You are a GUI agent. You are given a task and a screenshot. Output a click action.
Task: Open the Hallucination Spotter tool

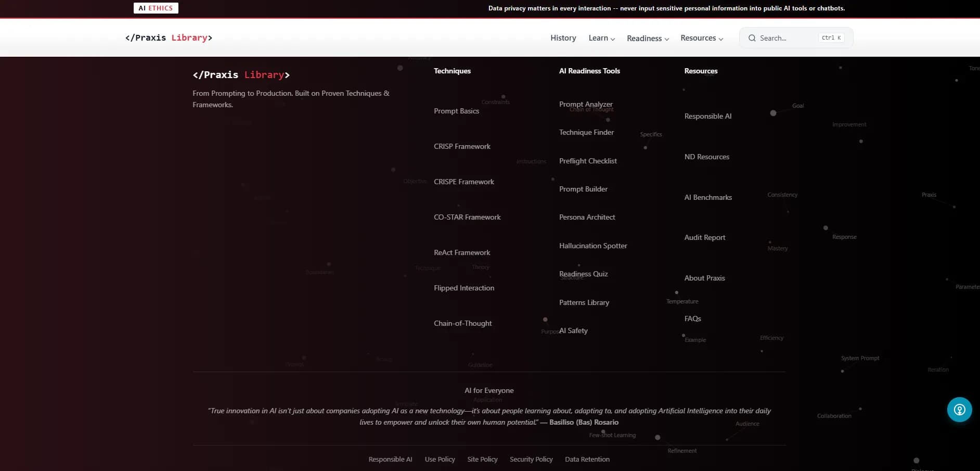click(x=592, y=246)
